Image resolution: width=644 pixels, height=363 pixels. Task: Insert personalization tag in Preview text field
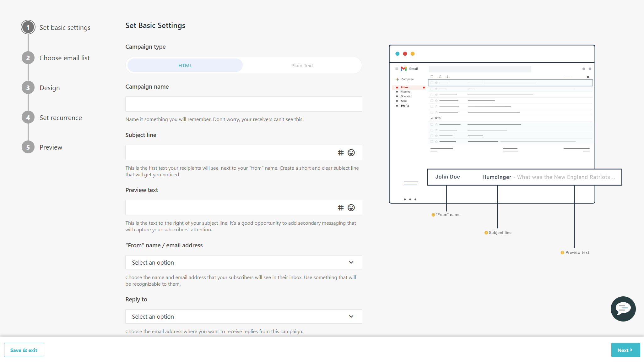pos(340,207)
